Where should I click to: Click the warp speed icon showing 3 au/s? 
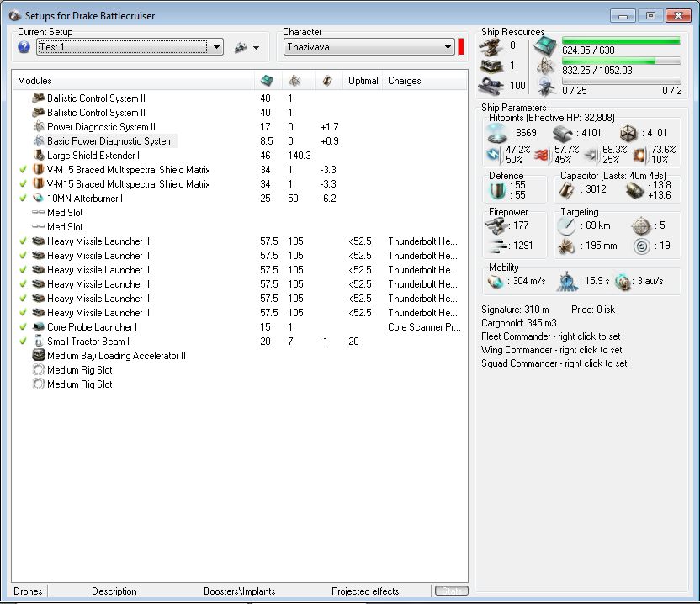623,282
